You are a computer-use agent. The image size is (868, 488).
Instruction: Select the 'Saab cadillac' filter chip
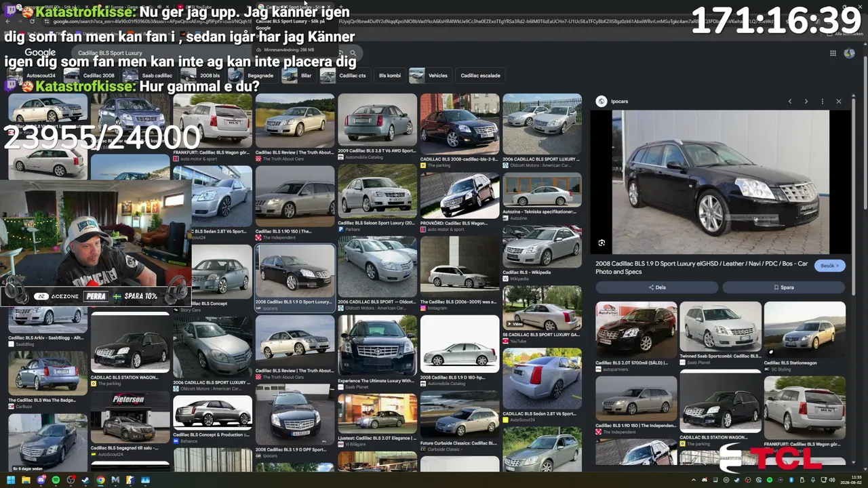click(149, 75)
